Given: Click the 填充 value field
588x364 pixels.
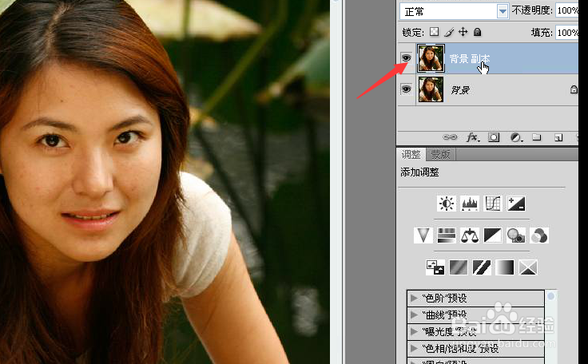Looking at the screenshot, I should [x=567, y=33].
